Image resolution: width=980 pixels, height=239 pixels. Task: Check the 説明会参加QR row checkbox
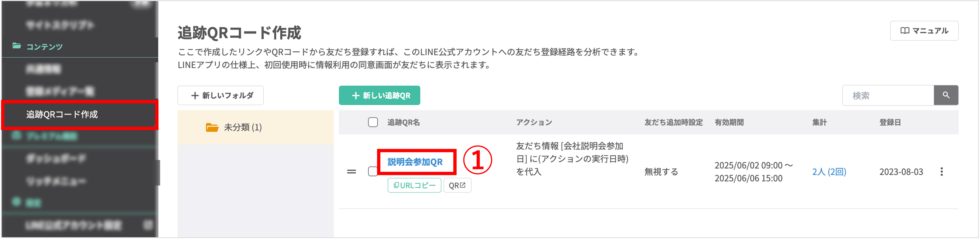(x=372, y=172)
